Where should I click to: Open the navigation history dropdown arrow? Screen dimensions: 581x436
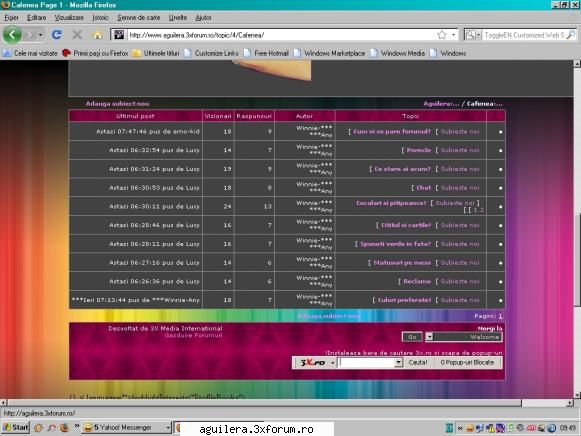[x=40, y=35]
